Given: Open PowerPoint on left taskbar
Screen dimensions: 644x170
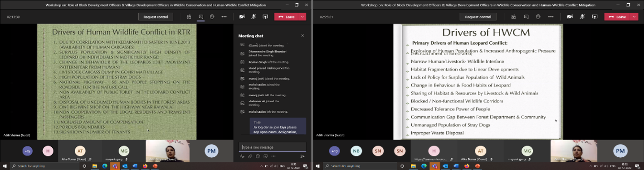Looking at the screenshot, I should (155, 166).
